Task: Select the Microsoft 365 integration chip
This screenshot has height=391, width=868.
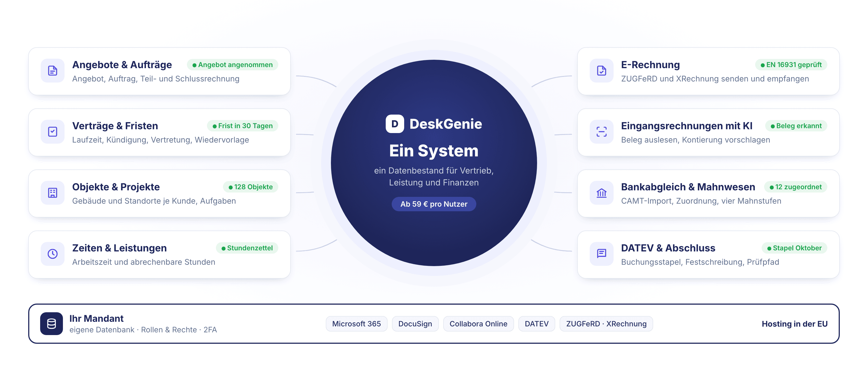Action: [x=356, y=324]
